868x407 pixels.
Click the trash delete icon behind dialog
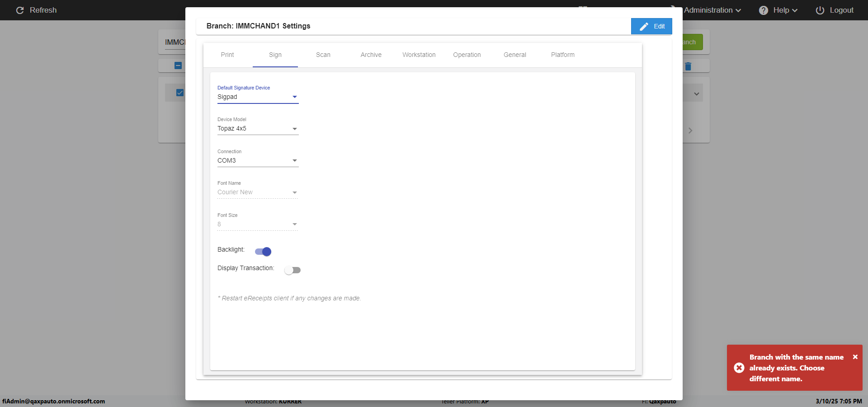point(688,66)
